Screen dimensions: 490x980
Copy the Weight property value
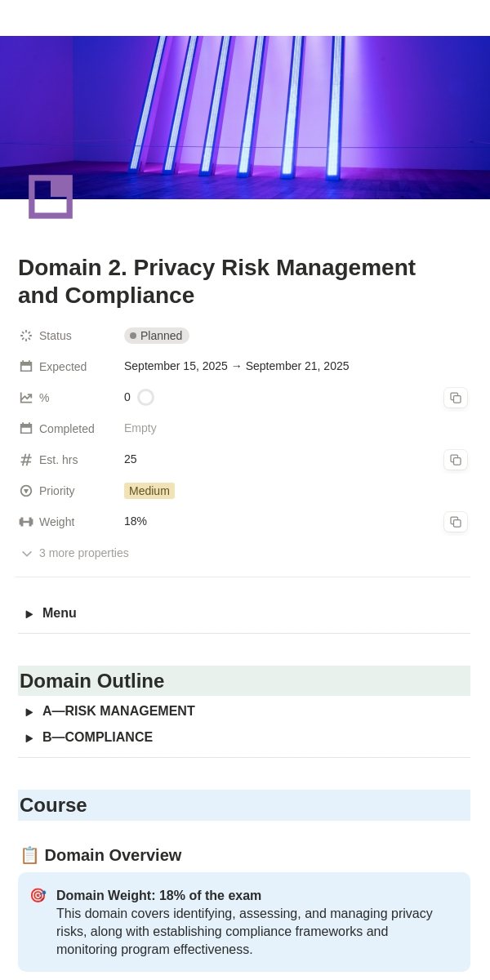coord(456,522)
